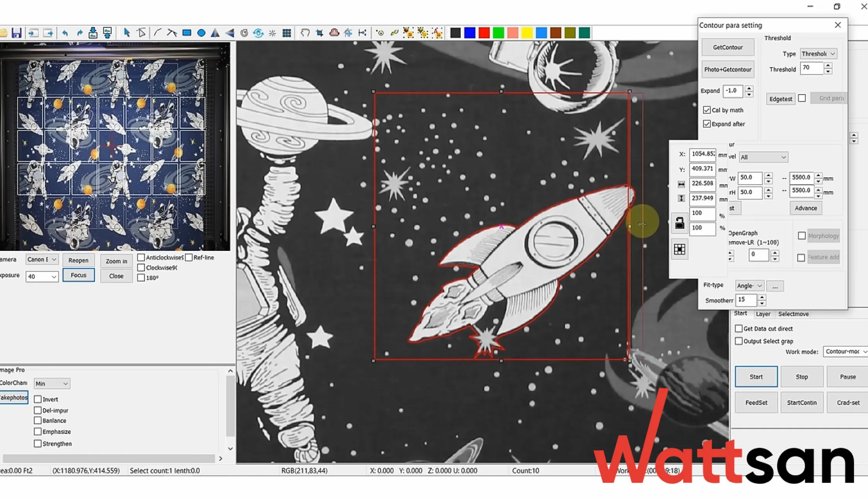Toggle the aspect ratio padlock button
Screen dimensions: 868x499
point(680,223)
